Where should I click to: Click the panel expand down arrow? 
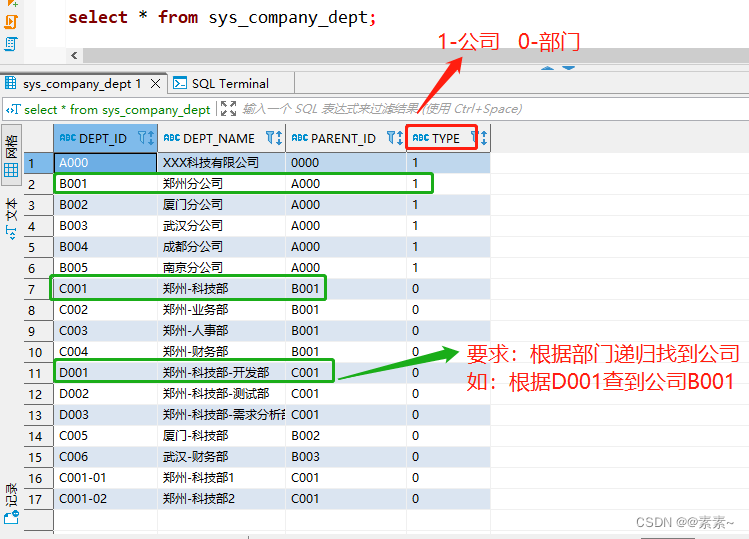coord(568,68)
